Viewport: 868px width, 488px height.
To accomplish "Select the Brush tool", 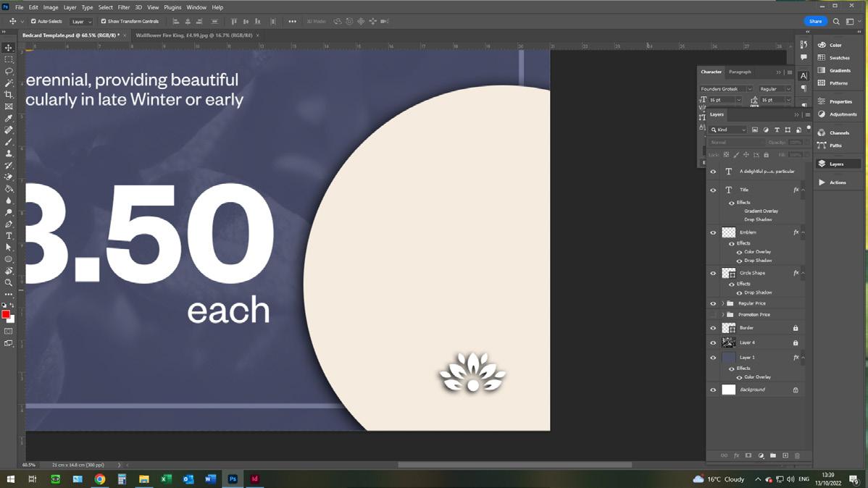I will click(x=8, y=142).
